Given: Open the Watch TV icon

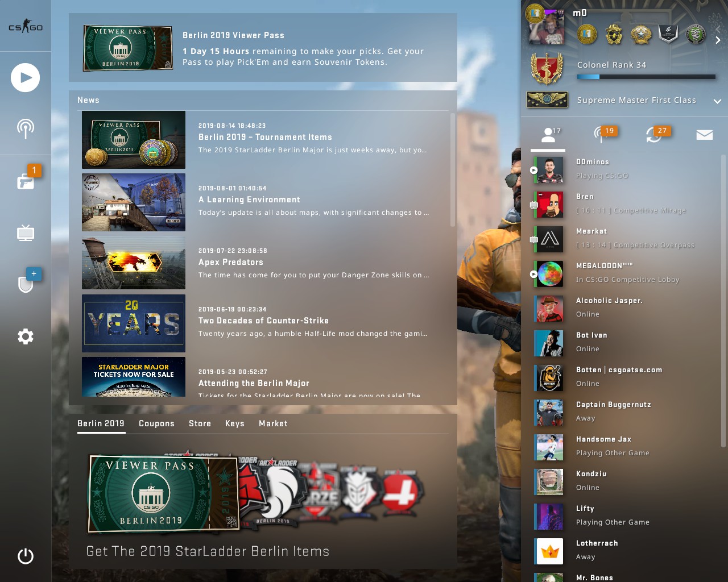Looking at the screenshot, I should click(26, 233).
